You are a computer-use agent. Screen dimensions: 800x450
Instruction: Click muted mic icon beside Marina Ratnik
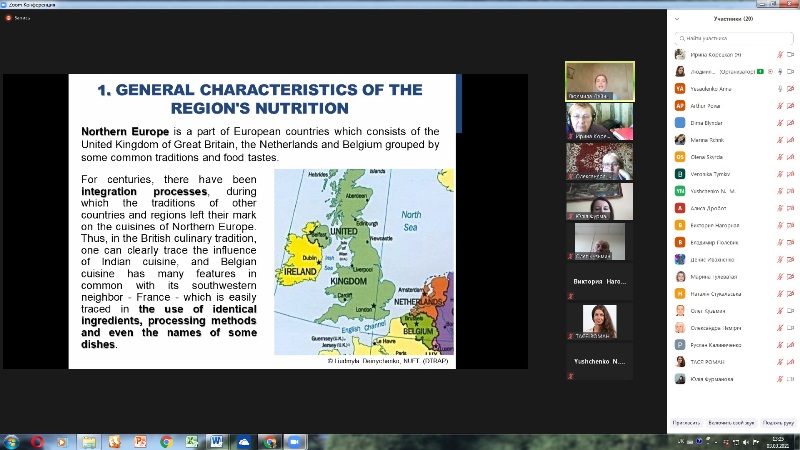click(x=778, y=139)
